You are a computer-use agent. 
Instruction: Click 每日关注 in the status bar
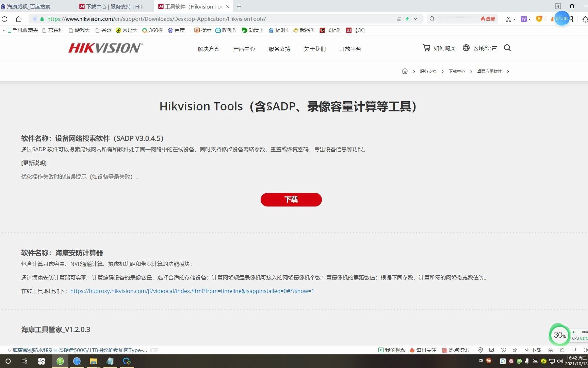click(x=423, y=350)
